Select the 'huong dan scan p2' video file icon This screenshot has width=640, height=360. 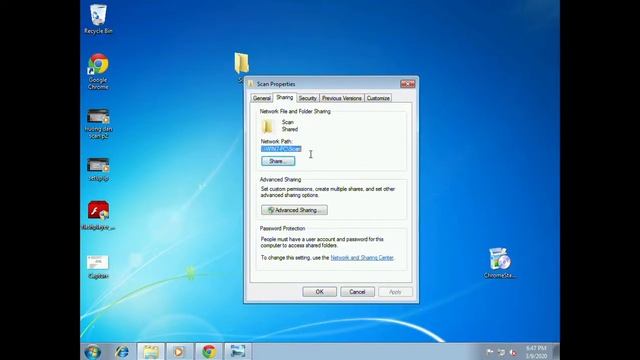tap(98, 124)
